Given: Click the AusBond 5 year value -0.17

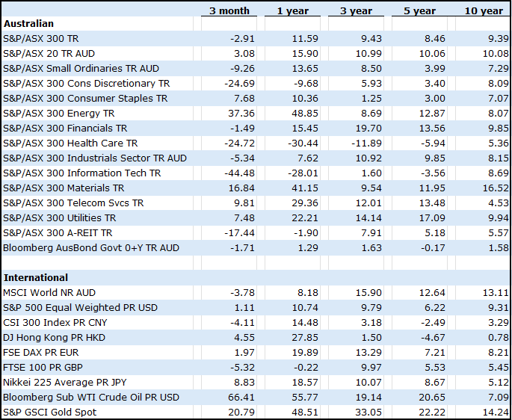Looking at the screenshot, I should click(434, 248).
